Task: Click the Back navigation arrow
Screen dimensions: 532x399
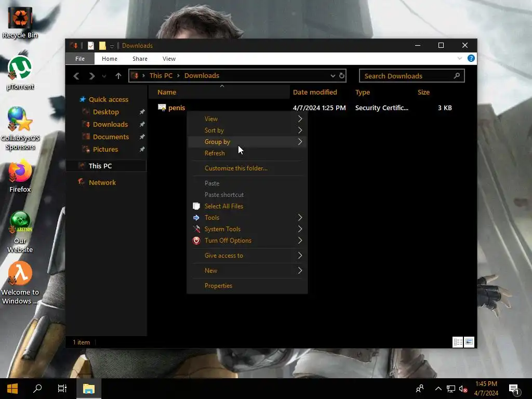Action: pos(76,76)
